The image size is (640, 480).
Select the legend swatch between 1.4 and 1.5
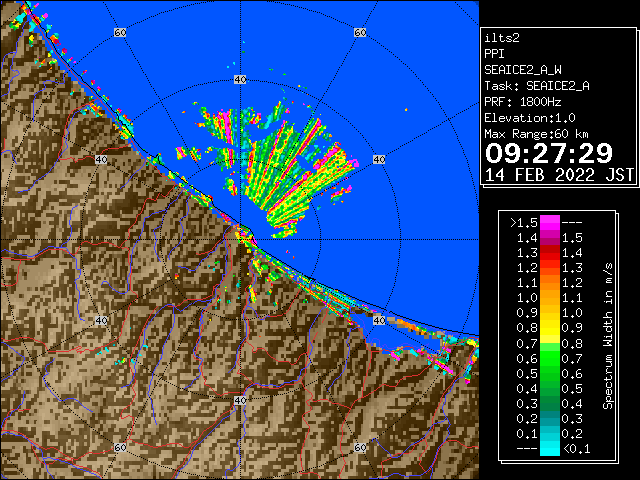[x=549, y=238]
